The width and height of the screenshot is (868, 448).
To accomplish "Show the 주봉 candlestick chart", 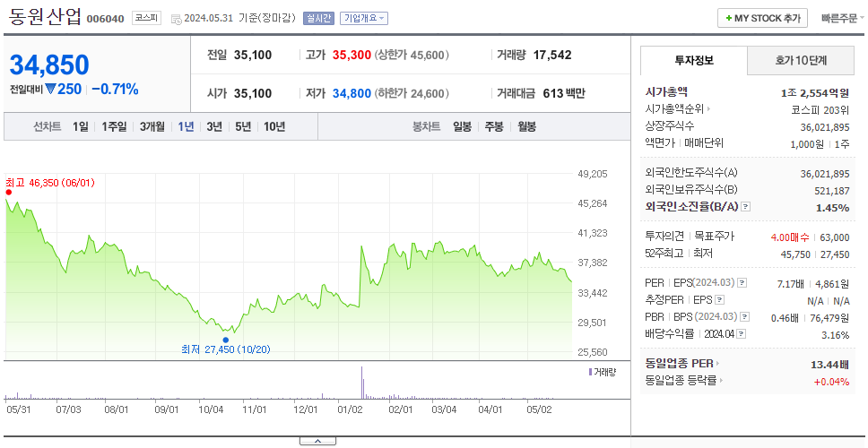I will point(494,126).
